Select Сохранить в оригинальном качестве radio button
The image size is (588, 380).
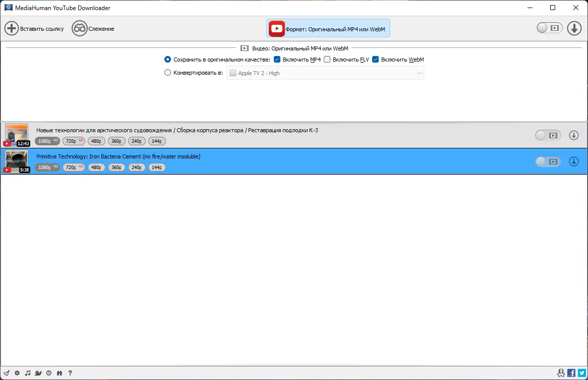point(167,59)
